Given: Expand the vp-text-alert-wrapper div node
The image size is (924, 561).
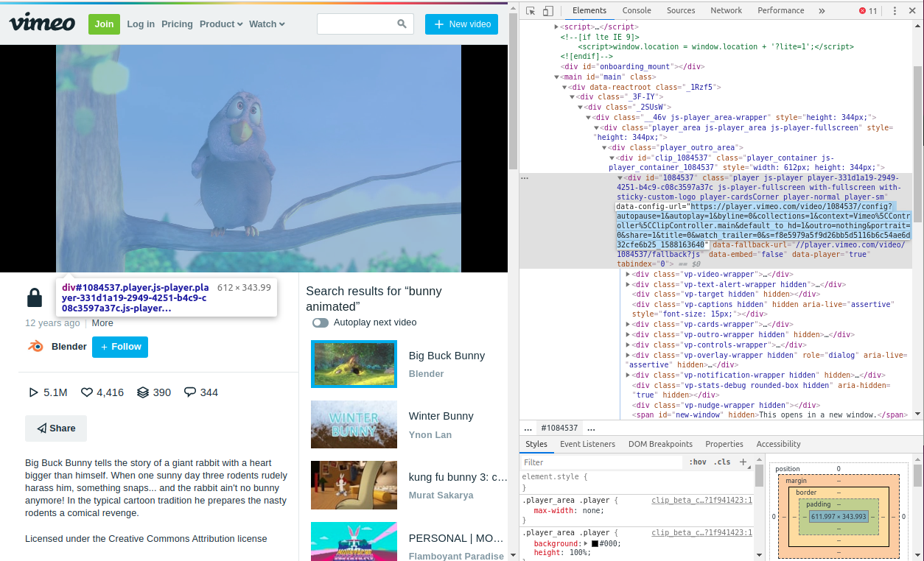Looking at the screenshot, I should pos(628,284).
